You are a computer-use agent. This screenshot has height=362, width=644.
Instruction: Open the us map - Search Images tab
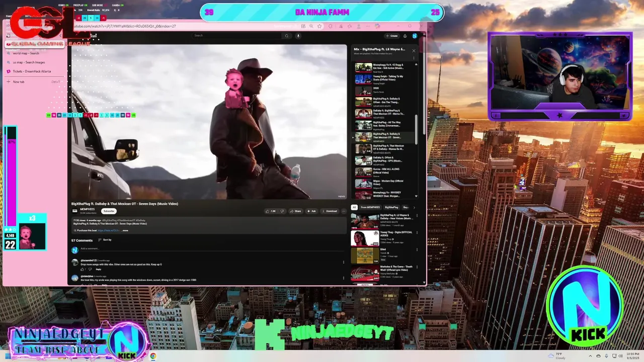click(x=34, y=62)
